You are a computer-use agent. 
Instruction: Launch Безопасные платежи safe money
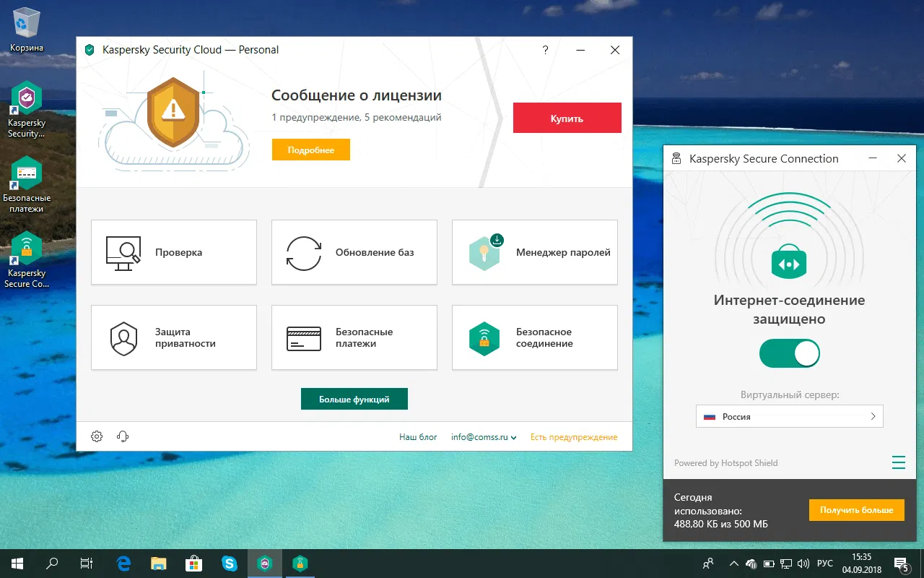pos(354,337)
